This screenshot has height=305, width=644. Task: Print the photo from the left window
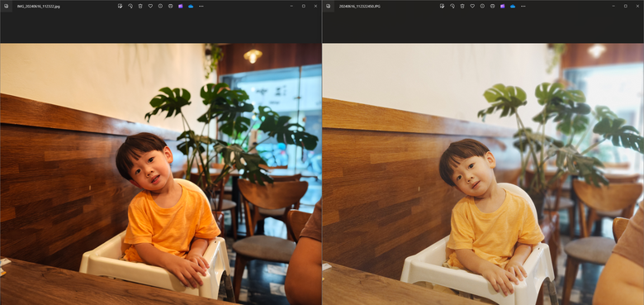pyautogui.click(x=170, y=6)
